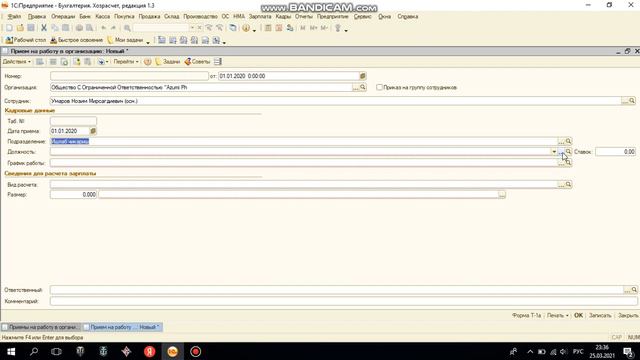The width and height of the screenshot is (640, 360).
Task: Open the Банк menu
Action: [x=85, y=17]
